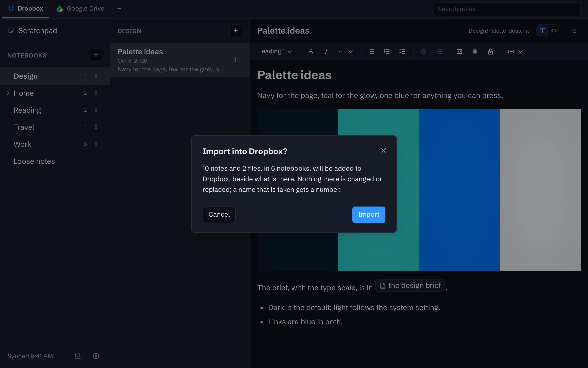Screen dimensions: 588x368
Task: Add a new note in Design
Action: tap(235, 31)
